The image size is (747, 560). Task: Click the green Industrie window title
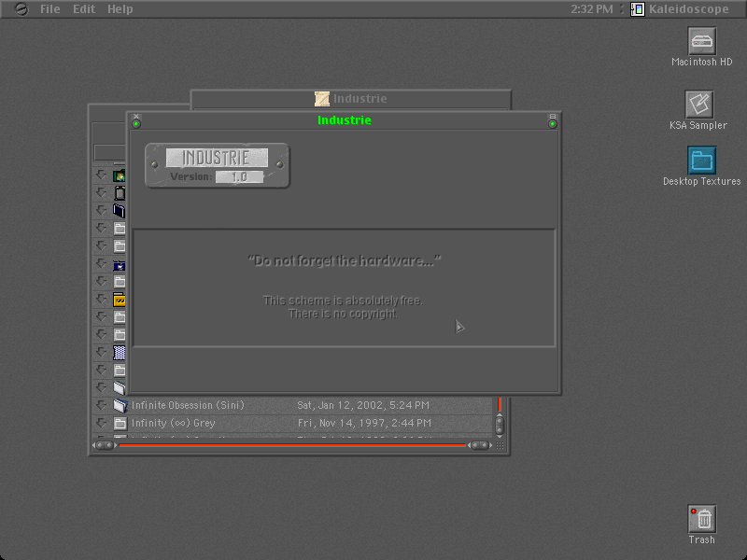pos(345,120)
